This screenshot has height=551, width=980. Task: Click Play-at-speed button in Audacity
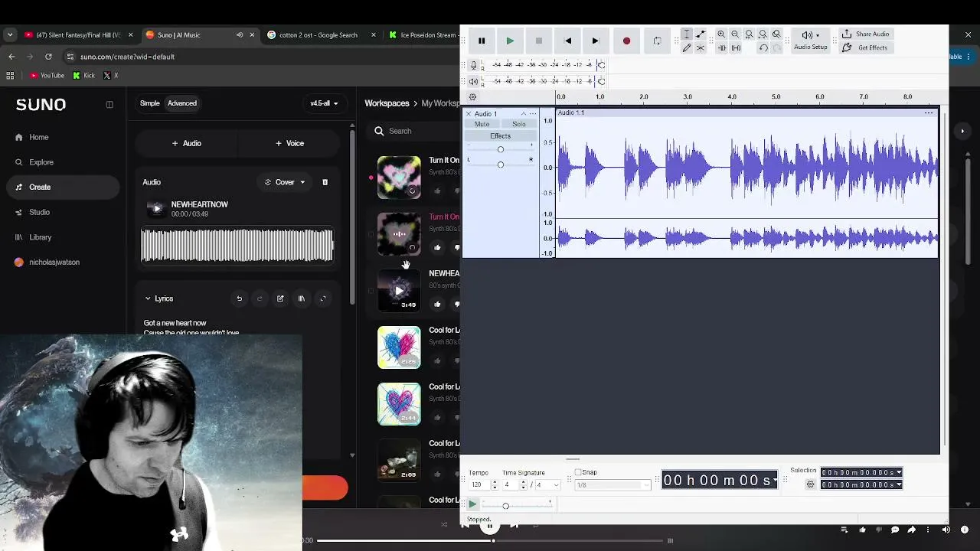472,505
